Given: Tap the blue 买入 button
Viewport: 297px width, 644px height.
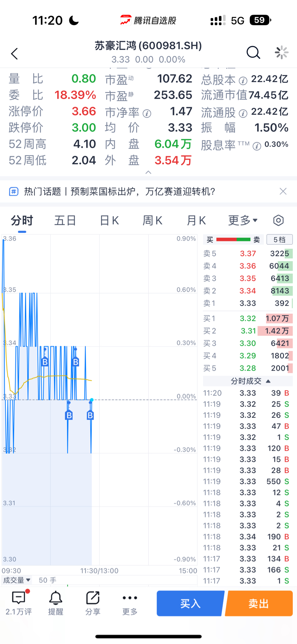Looking at the screenshot, I should point(190,603).
